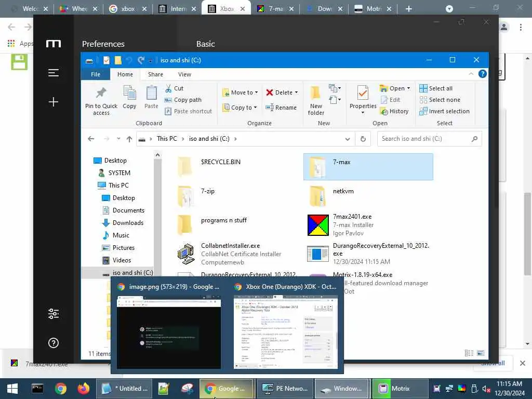
Task: Click the Paste clipboard icon
Action: [x=151, y=93]
